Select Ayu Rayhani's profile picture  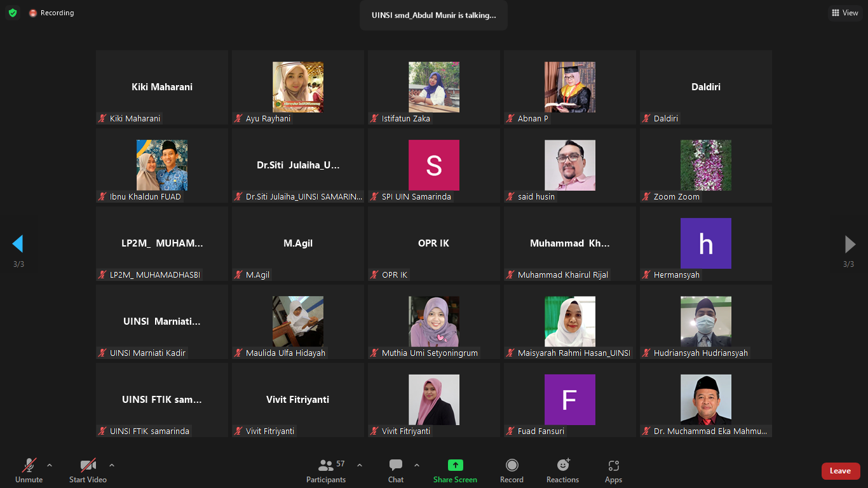tap(298, 87)
